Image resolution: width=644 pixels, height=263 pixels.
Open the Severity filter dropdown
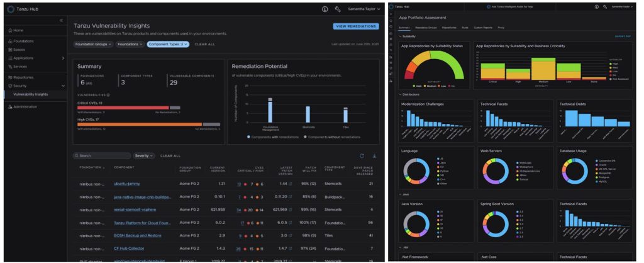point(144,156)
